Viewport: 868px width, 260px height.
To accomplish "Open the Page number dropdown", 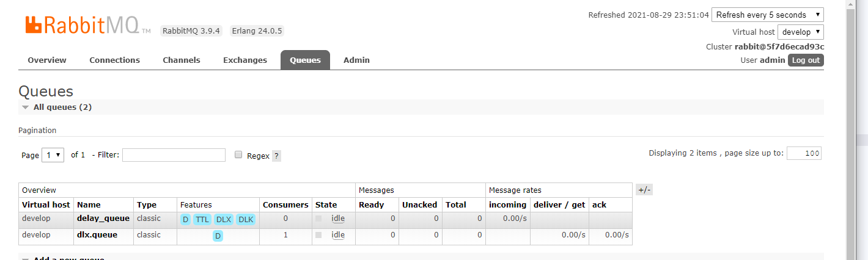I will pyautogui.click(x=53, y=155).
